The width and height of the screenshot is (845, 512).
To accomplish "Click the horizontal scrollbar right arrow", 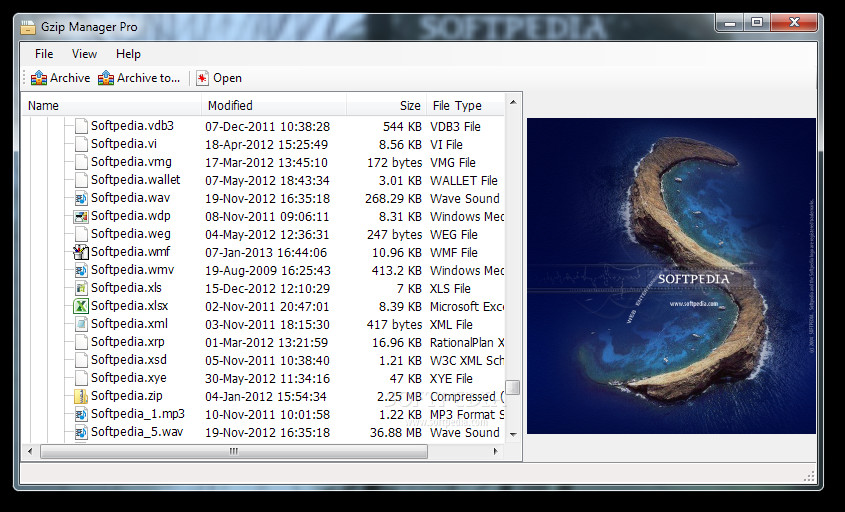I will (x=496, y=452).
